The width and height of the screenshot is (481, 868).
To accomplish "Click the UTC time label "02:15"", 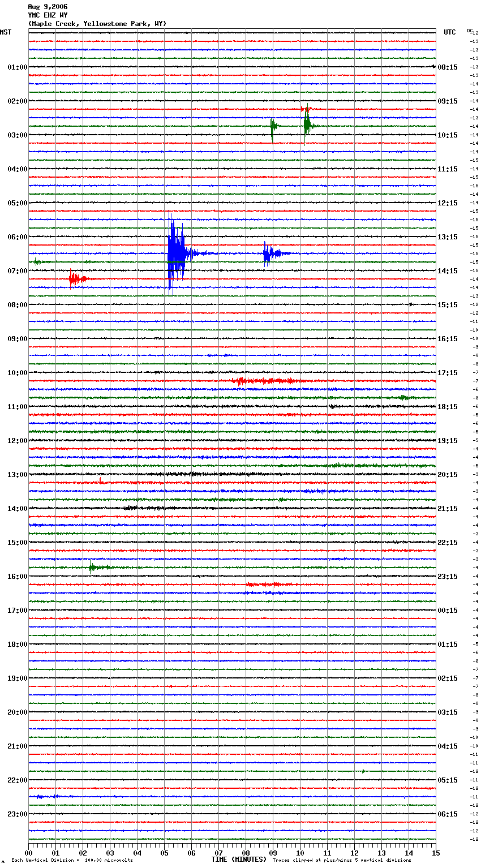I will click(448, 678).
